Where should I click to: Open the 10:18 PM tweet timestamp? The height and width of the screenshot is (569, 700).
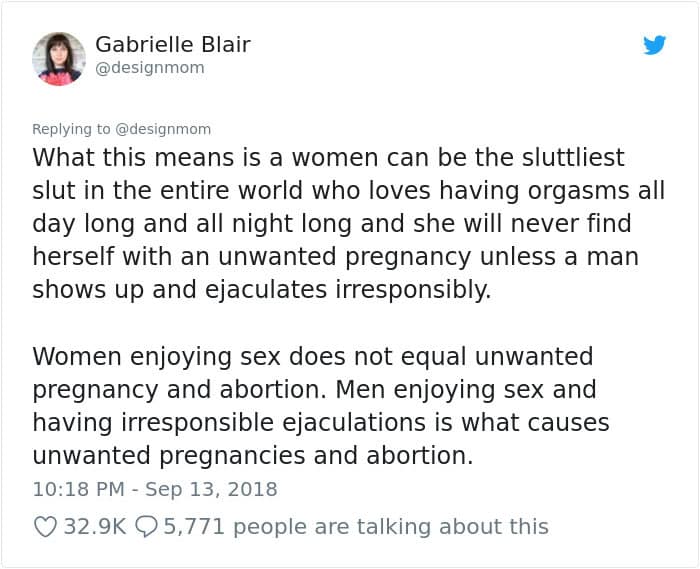pos(79,489)
